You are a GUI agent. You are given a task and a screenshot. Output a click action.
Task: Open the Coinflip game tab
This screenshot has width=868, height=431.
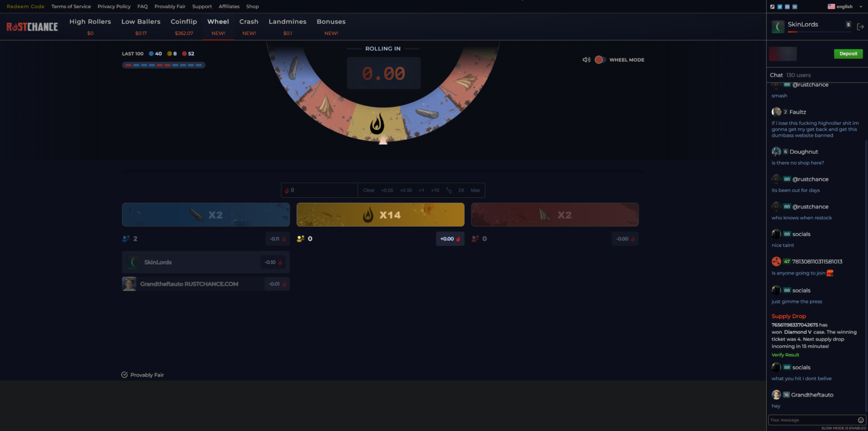coord(184,21)
